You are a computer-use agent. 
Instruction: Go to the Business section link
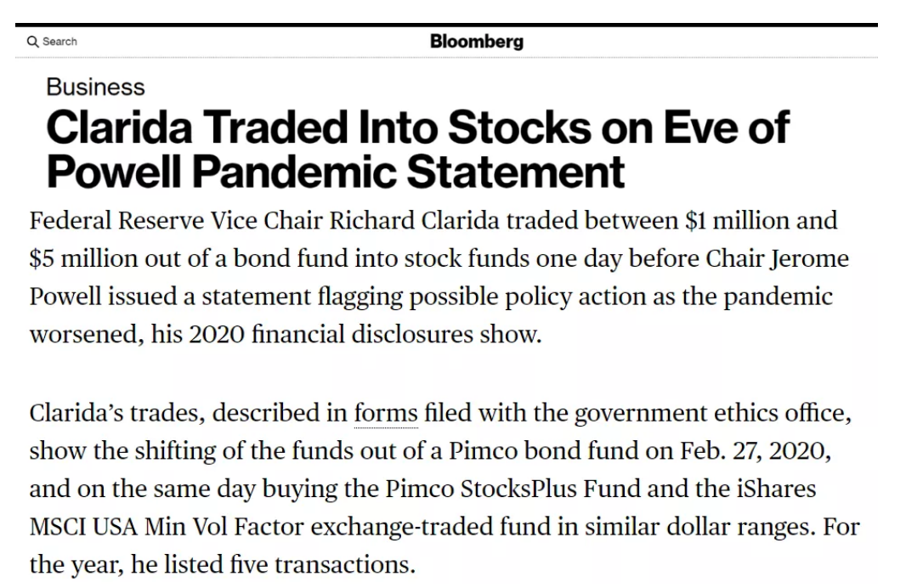[x=95, y=87]
